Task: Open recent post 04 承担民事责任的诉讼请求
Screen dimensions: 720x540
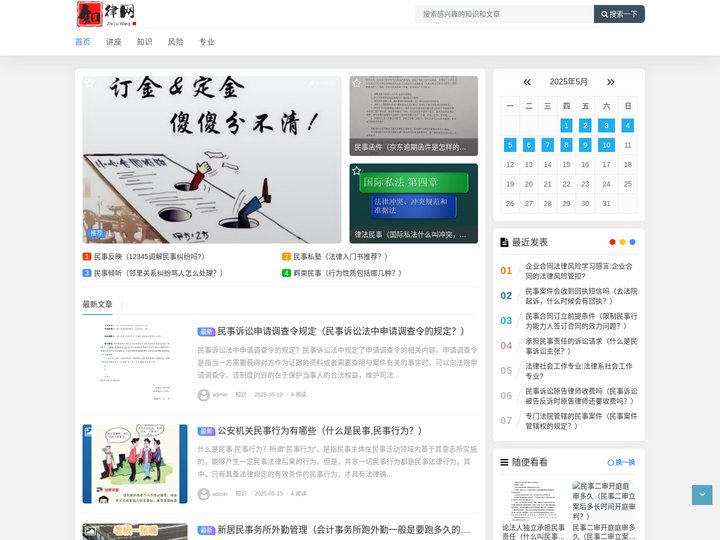Action: pos(581,346)
